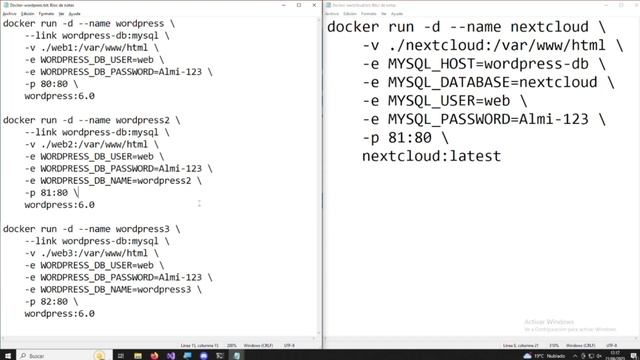The height and width of the screenshot is (360, 640).
Task: Click the 200% zoom indicator in left status bar
Action: [231, 345]
